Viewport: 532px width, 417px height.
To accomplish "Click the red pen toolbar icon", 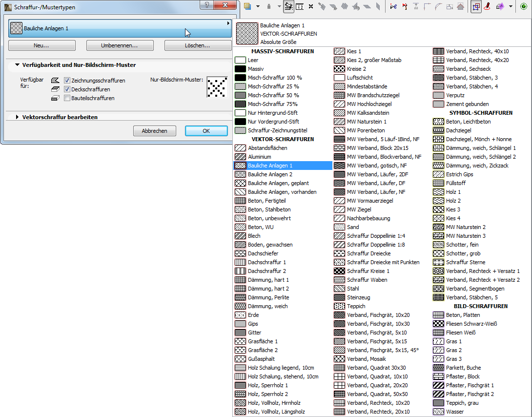I will point(487,6).
